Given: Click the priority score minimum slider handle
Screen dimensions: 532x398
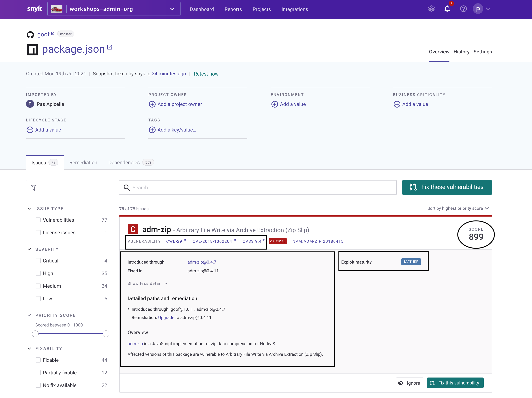Looking at the screenshot, I should 35,334.
